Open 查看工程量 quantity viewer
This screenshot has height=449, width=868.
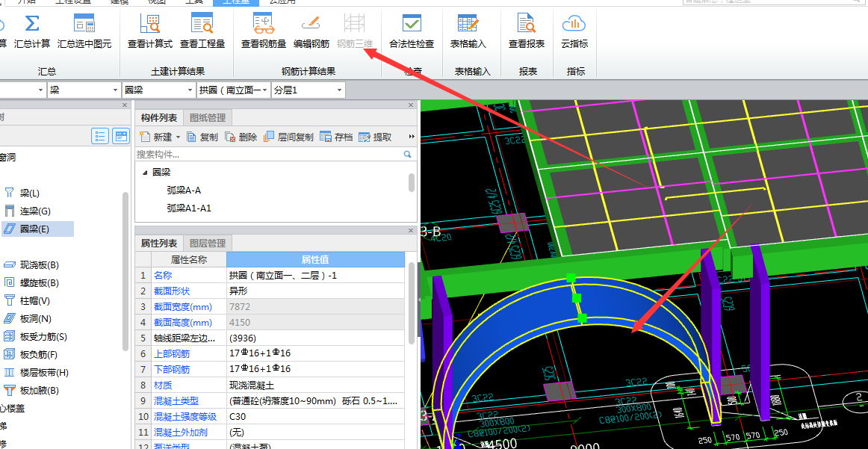[x=202, y=32]
